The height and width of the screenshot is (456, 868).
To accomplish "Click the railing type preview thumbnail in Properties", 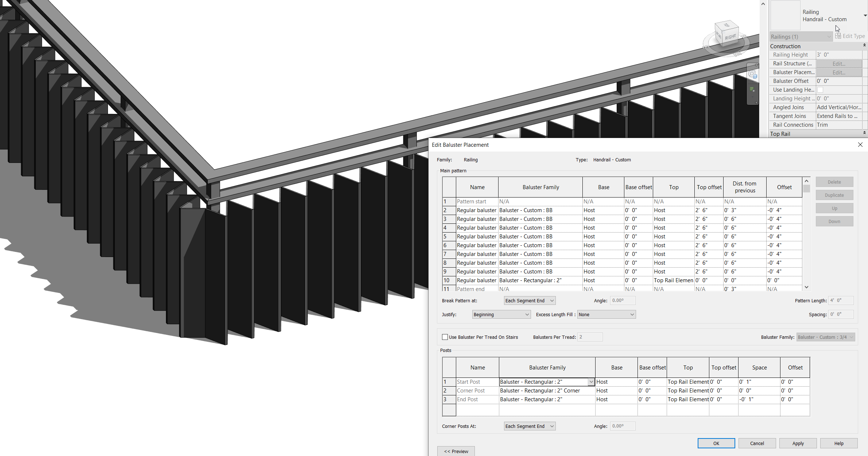I will 785,15.
